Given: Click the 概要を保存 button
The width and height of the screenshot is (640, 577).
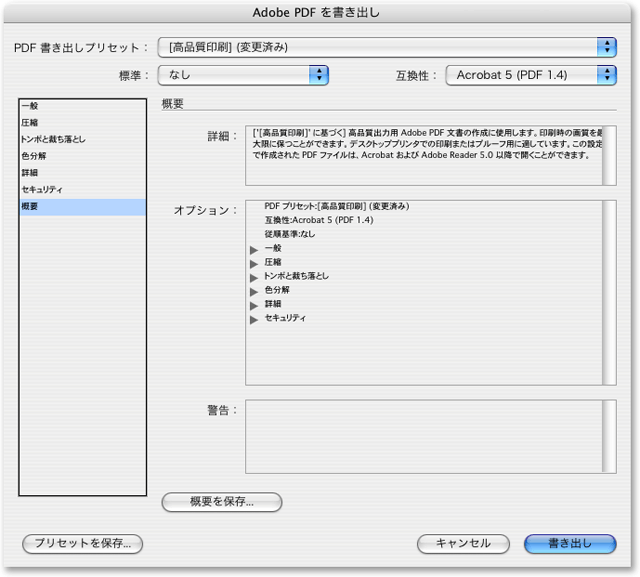Looking at the screenshot, I should [222, 502].
